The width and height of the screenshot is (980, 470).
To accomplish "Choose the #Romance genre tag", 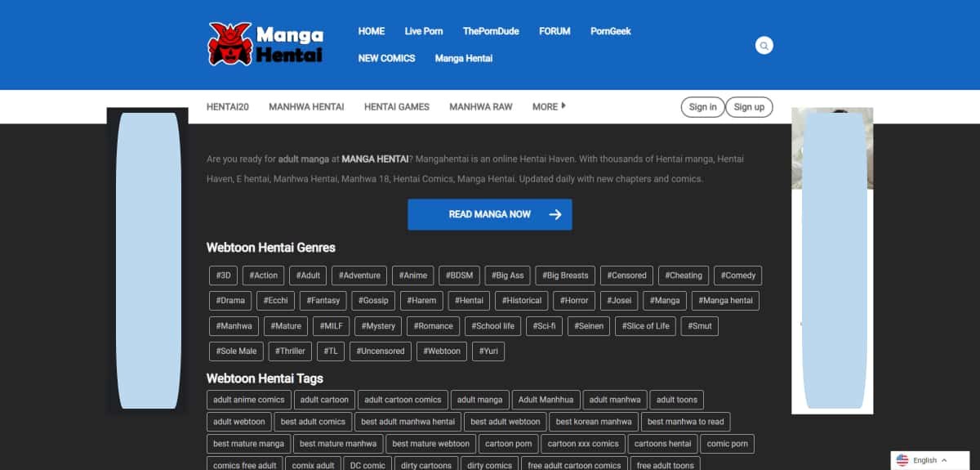I will pos(433,326).
